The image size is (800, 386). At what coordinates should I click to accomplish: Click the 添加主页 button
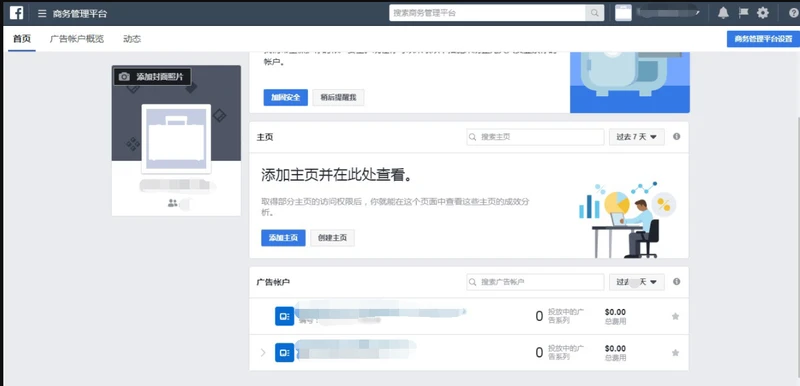[283, 238]
